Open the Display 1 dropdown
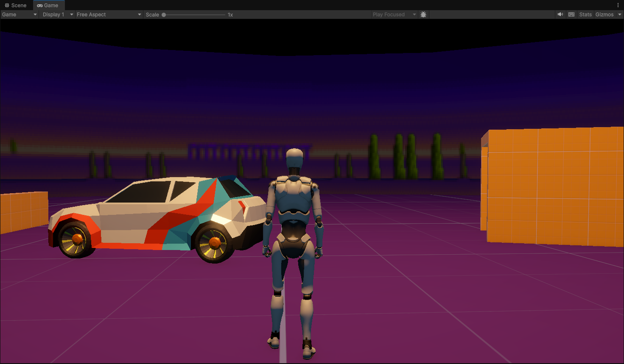This screenshot has width=624, height=364. 58,14
